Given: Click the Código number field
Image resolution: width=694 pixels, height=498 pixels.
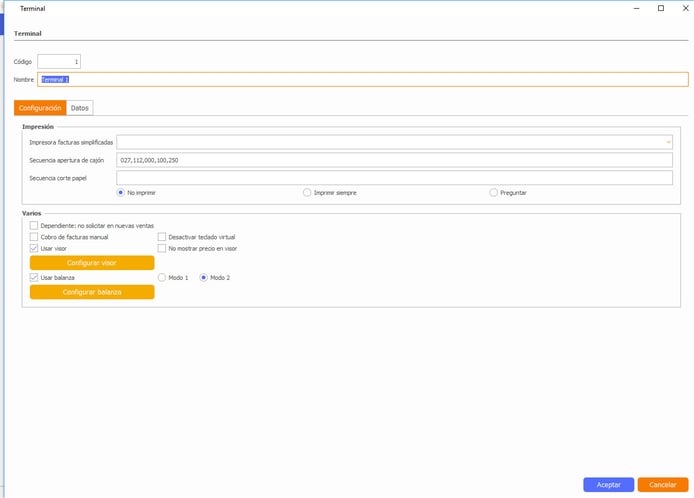Looking at the screenshot, I should [x=59, y=62].
